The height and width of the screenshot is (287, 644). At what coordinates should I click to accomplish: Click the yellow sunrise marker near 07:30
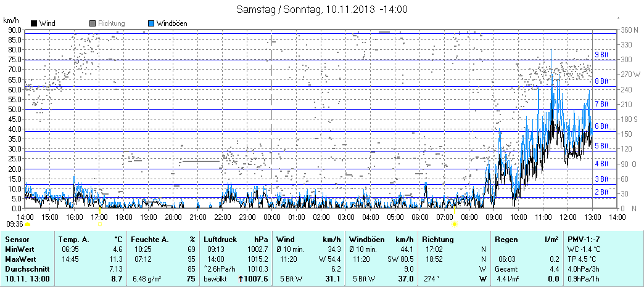(455, 224)
